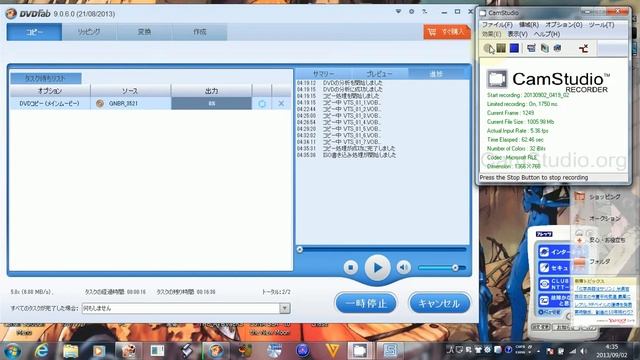
Task: Open the task settings icon beside the remove X
Action: click(262, 104)
